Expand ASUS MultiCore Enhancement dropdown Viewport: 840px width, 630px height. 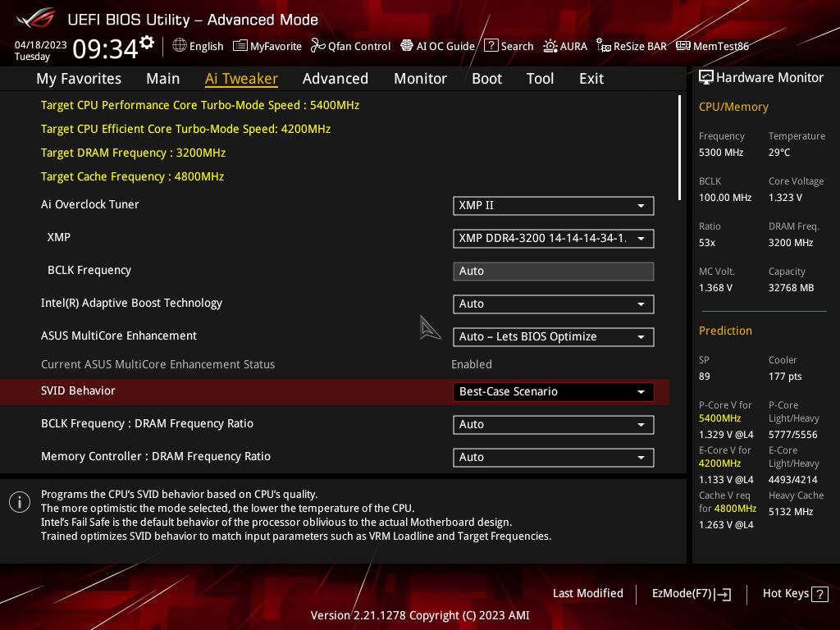tap(554, 337)
